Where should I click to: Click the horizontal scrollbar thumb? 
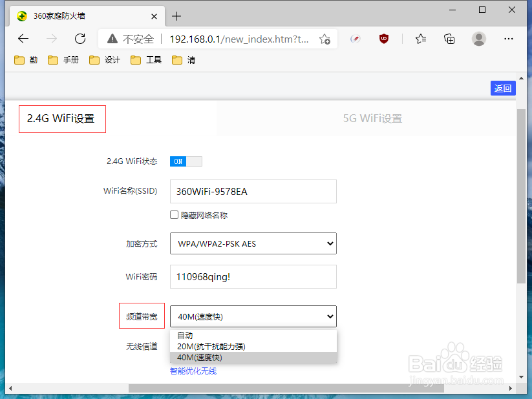coord(286,388)
